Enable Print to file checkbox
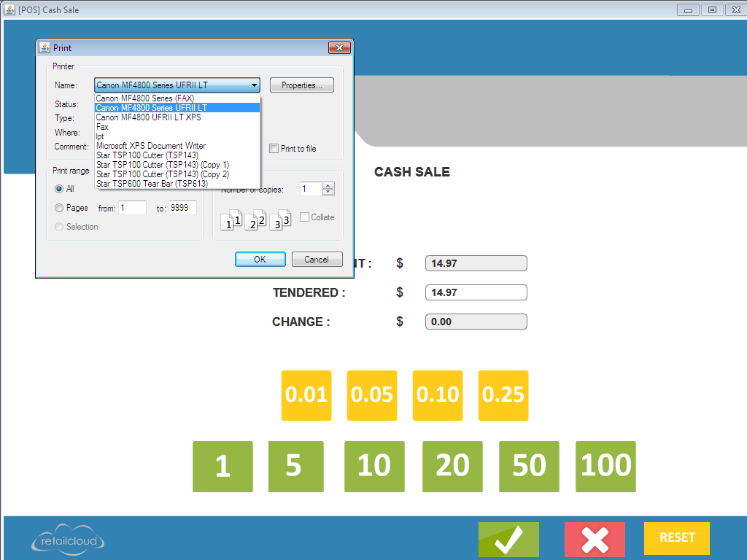The width and height of the screenshot is (747, 560). (274, 149)
